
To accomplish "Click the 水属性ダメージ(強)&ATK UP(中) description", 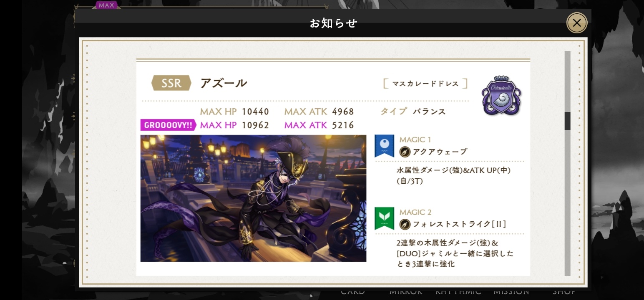I will 453,175.
